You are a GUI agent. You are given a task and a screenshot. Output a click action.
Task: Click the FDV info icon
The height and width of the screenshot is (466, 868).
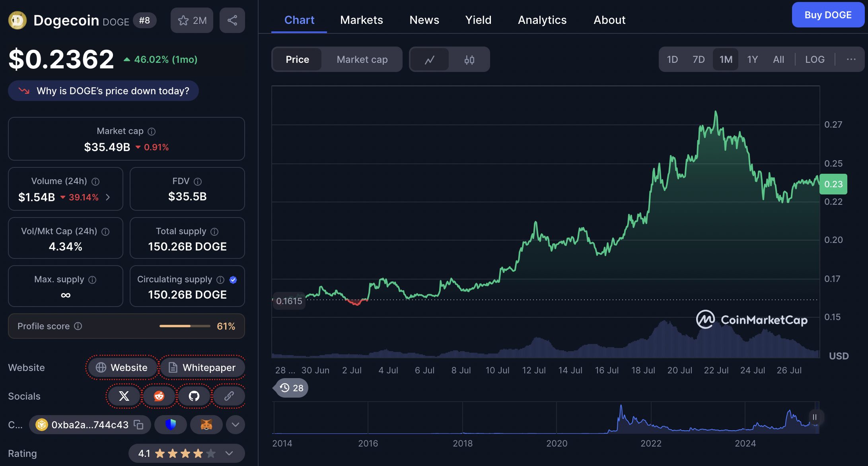pyautogui.click(x=198, y=181)
